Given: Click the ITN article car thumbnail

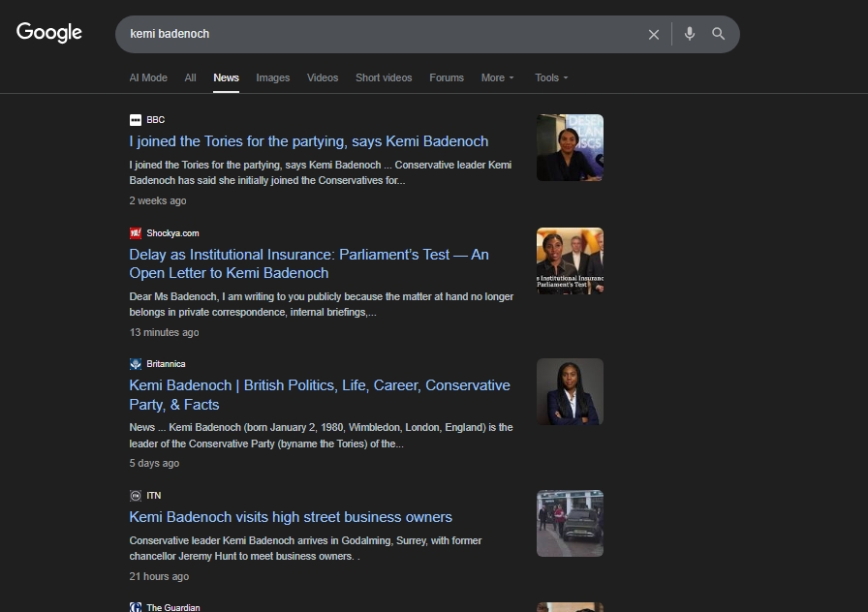Looking at the screenshot, I should point(570,523).
